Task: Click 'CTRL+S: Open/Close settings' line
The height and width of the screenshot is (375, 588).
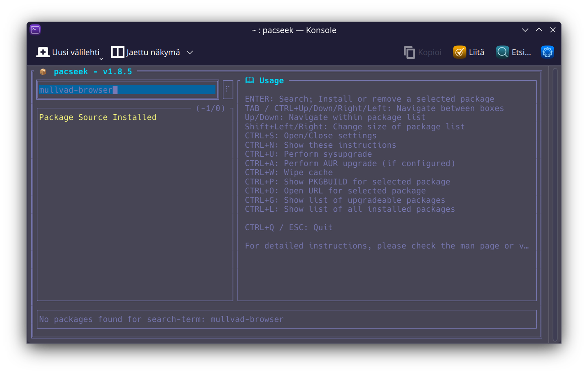Action: [x=311, y=136]
